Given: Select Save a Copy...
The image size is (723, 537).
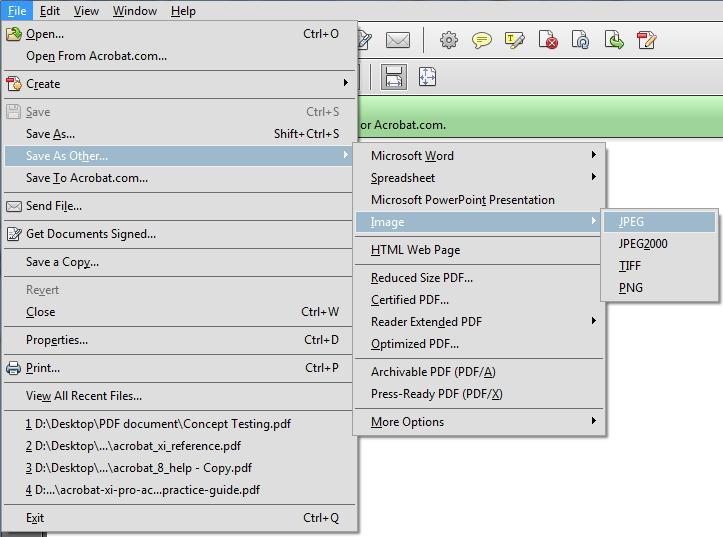Looking at the screenshot, I should [178, 262].
